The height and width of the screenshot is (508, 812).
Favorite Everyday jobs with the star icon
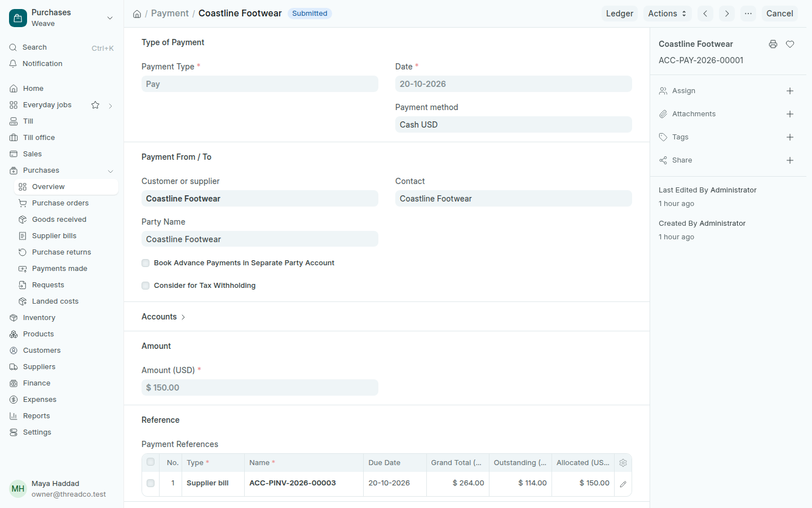(95, 105)
